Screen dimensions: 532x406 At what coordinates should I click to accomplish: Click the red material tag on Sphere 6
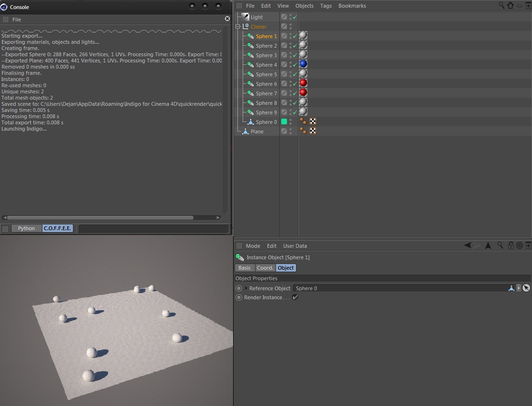point(303,83)
